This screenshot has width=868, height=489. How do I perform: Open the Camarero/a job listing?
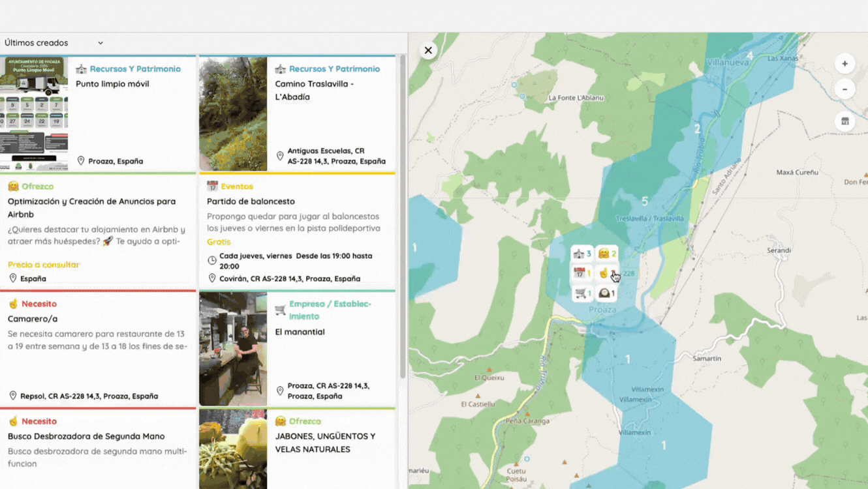tap(33, 319)
